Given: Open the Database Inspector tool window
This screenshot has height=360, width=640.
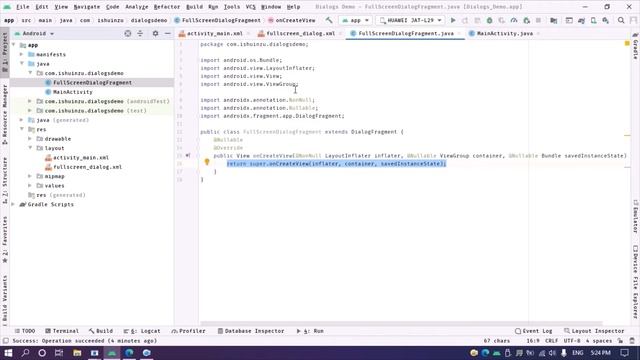Looking at the screenshot, I should tap(251, 331).
